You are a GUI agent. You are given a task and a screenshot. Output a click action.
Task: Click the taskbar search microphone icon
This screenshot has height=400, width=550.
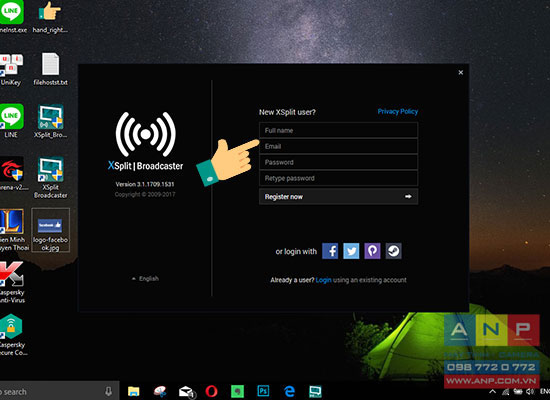(x=108, y=391)
